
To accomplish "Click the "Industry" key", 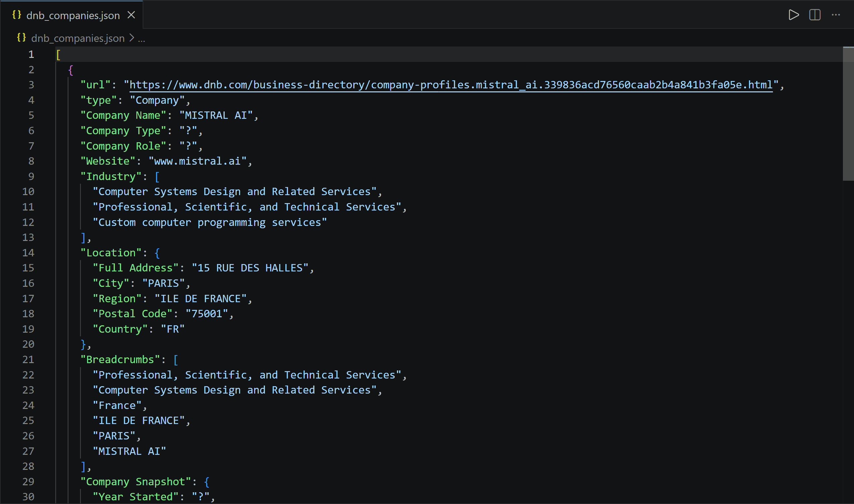I will 111,177.
